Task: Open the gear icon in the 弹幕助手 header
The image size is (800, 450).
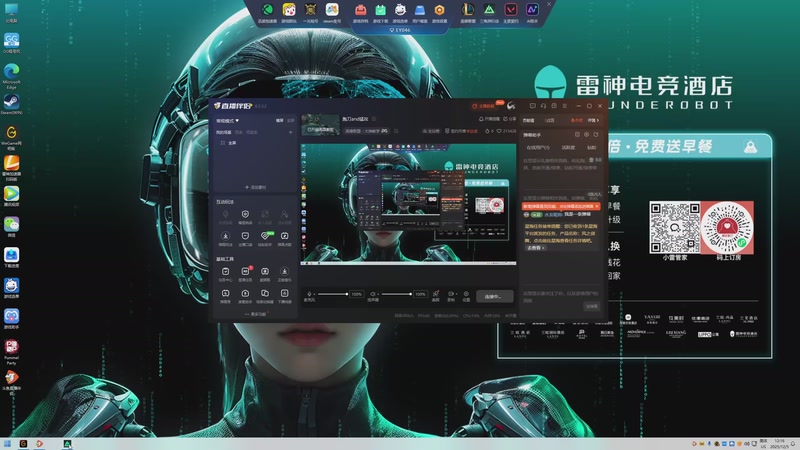Action: tap(586, 135)
